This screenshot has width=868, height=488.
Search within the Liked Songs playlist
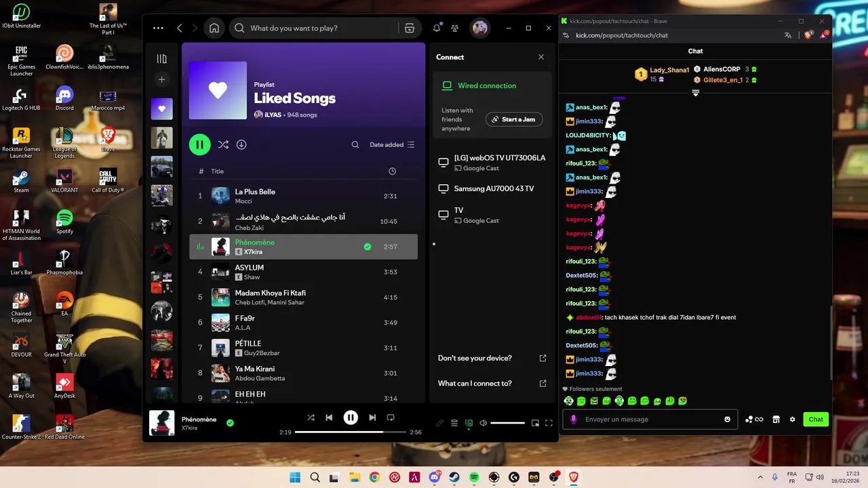355,144
